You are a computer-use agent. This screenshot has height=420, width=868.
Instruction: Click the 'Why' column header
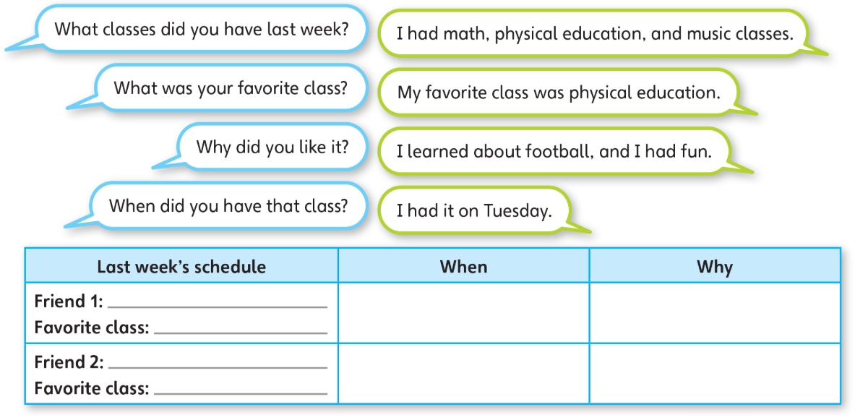(x=715, y=266)
